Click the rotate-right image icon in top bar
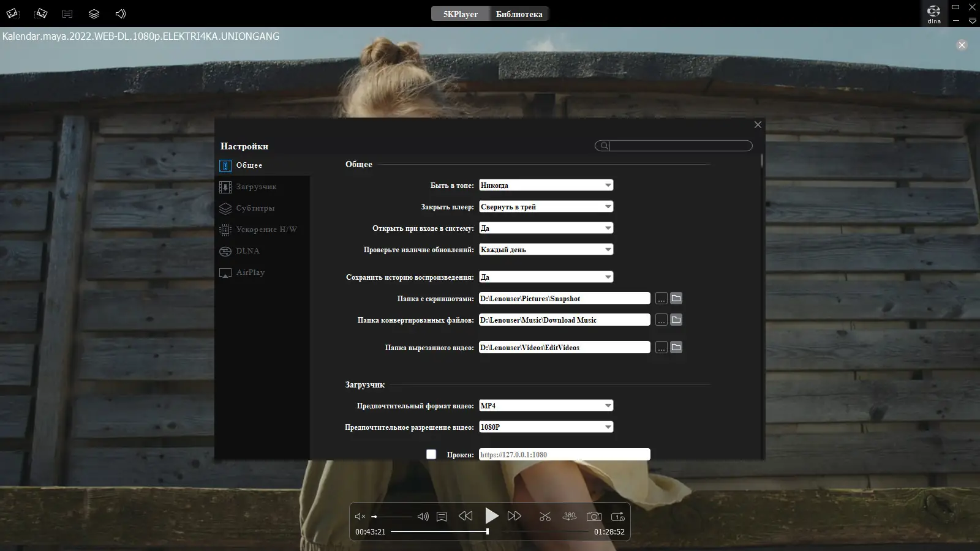This screenshot has height=551, width=980. coord(41,13)
